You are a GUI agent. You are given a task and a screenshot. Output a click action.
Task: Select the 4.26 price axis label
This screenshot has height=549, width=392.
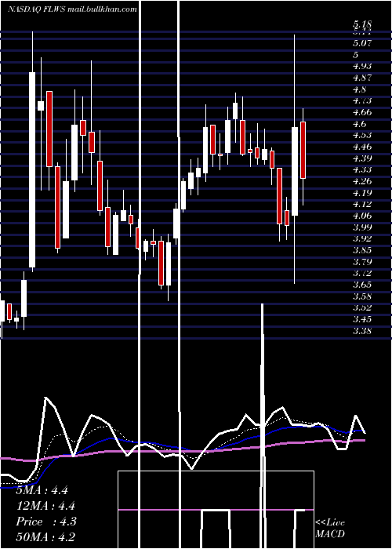tap(362, 181)
